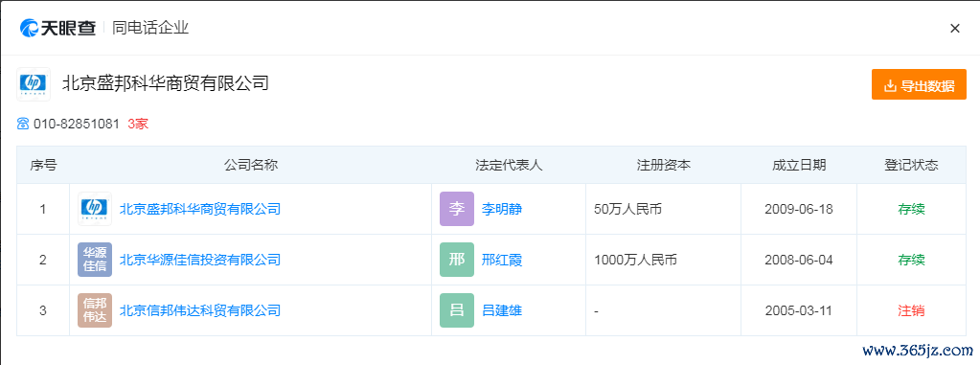980x365 pixels.
Task: Click the green 邢 avatar icon
Action: click(457, 260)
